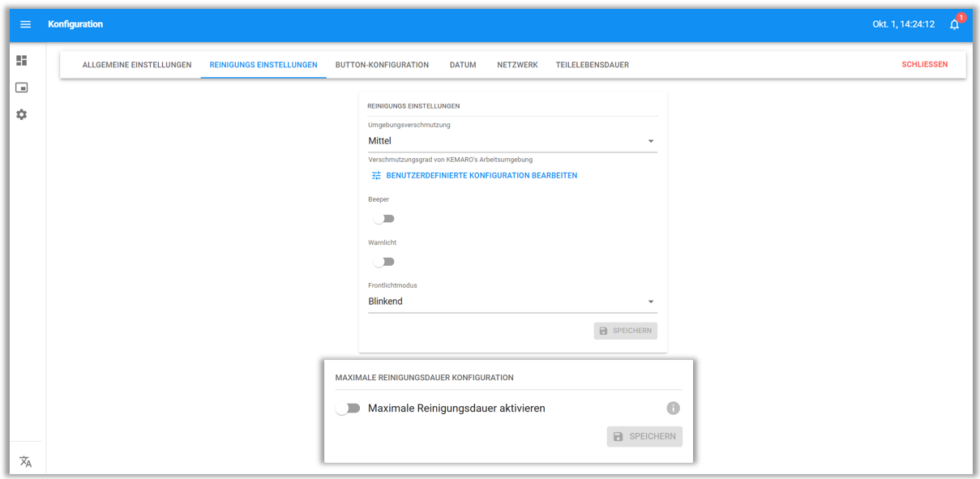
Task: Click Speichern in Reinigungs Einstellungen card
Action: pyautogui.click(x=625, y=331)
